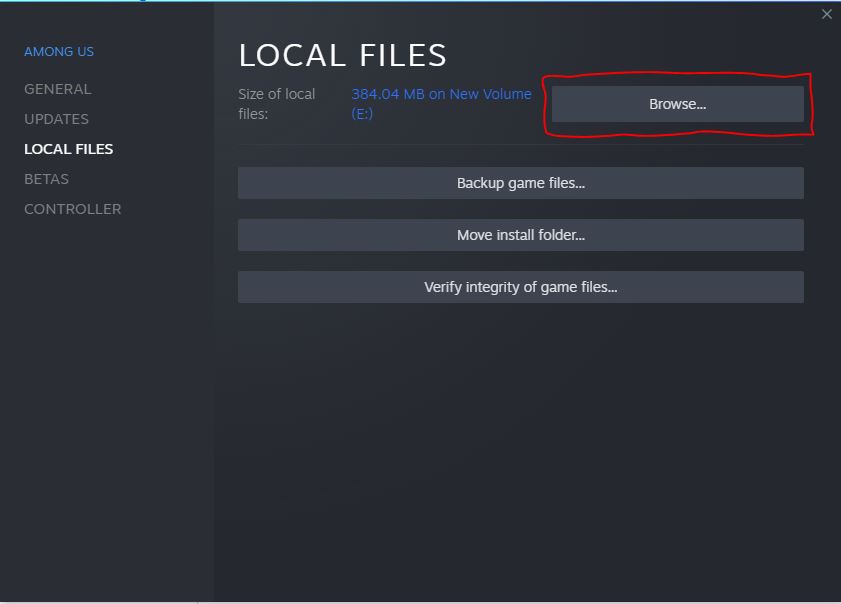
Task: Open the GENERAL settings section
Action: (57, 89)
